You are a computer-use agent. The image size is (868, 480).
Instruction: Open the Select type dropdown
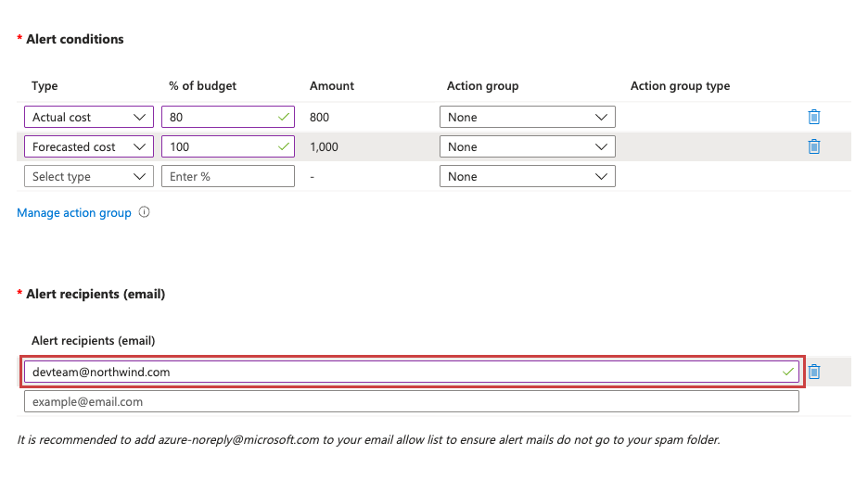click(89, 176)
